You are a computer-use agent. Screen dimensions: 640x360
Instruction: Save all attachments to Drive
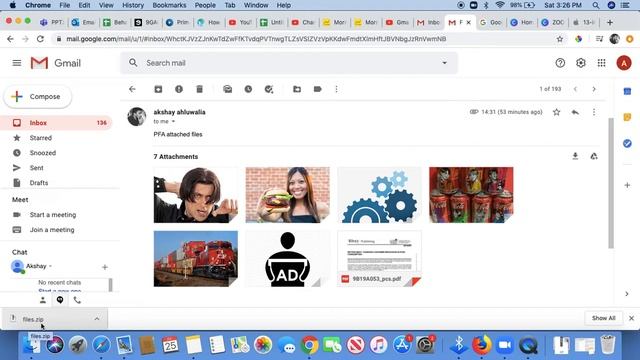point(594,156)
